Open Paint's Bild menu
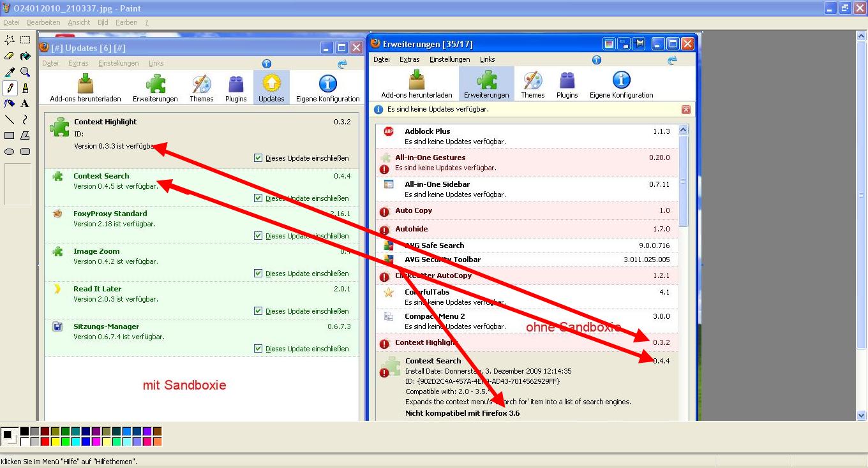The width and height of the screenshot is (868, 468). pyautogui.click(x=103, y=22)
